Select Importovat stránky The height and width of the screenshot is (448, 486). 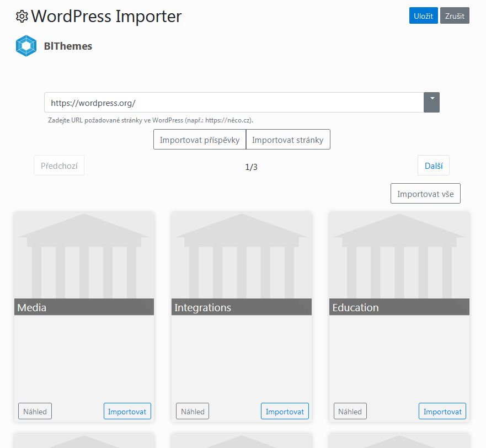288,140
